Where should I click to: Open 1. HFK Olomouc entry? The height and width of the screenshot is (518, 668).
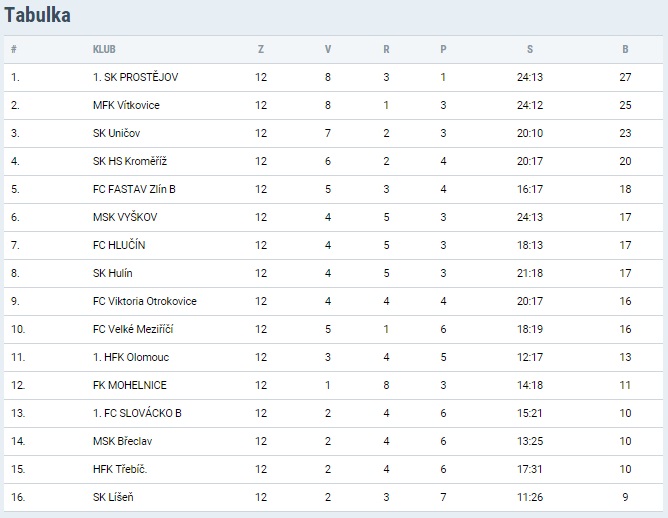click(128, 357)
